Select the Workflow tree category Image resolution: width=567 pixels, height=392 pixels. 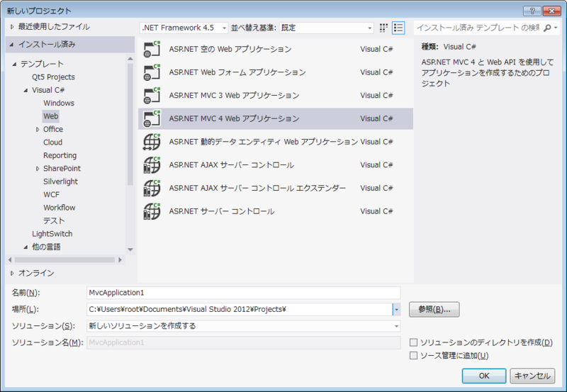[x=60, y=208]
